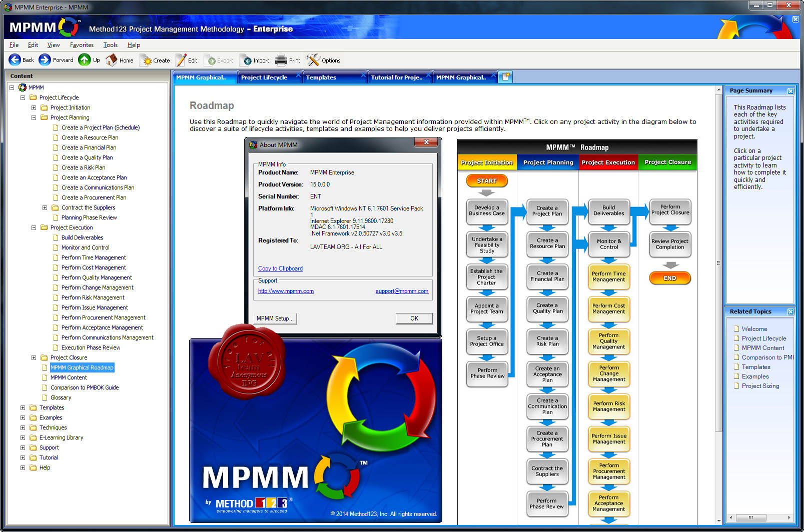Click the Welcome page icon in Related Topics

736,328
